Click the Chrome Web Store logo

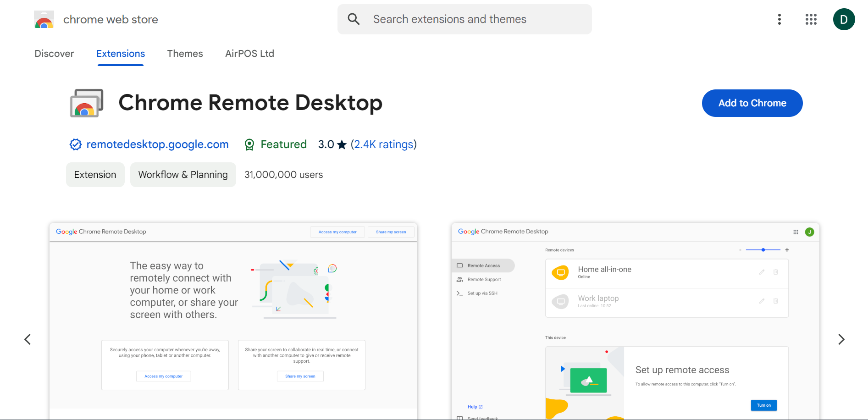pos(44,20)
